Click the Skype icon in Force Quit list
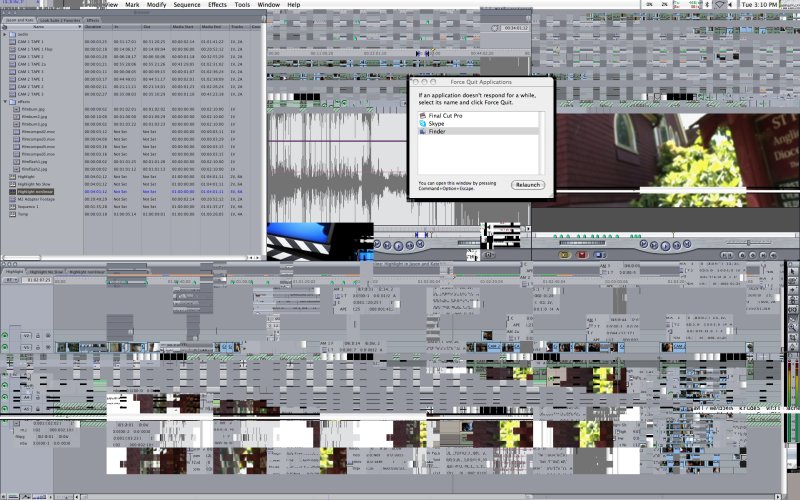Image resolution: width=800 pixels, height=500 pixels. pos(422,123)
